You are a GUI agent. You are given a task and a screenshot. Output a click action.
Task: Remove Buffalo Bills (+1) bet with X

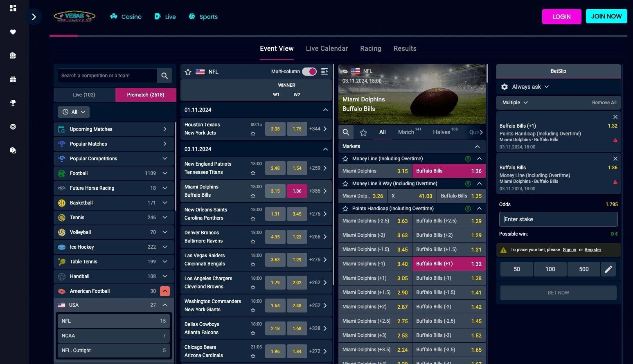click(x=615, y=117)
